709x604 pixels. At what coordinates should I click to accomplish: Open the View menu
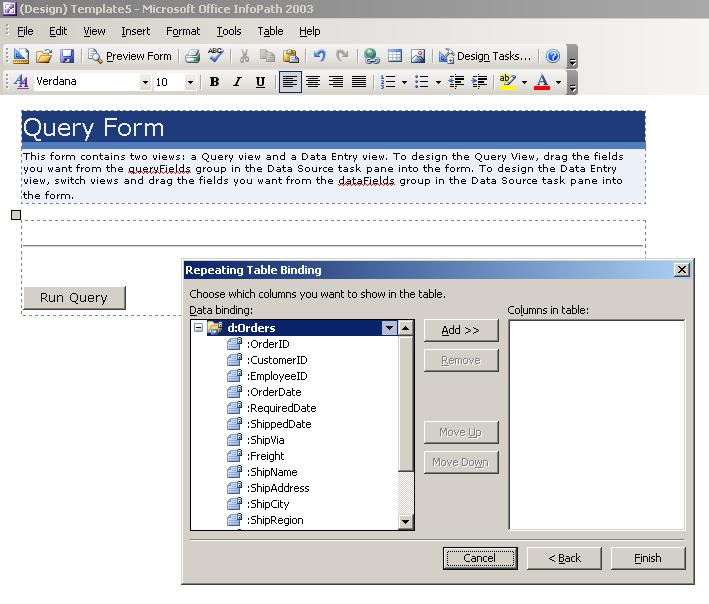94,31
